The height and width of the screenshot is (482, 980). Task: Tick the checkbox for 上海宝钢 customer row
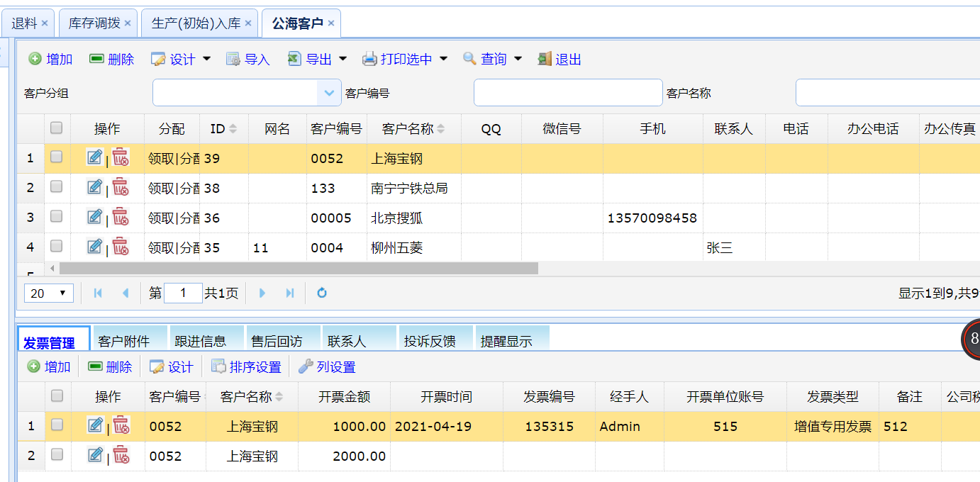coord(57,157)
